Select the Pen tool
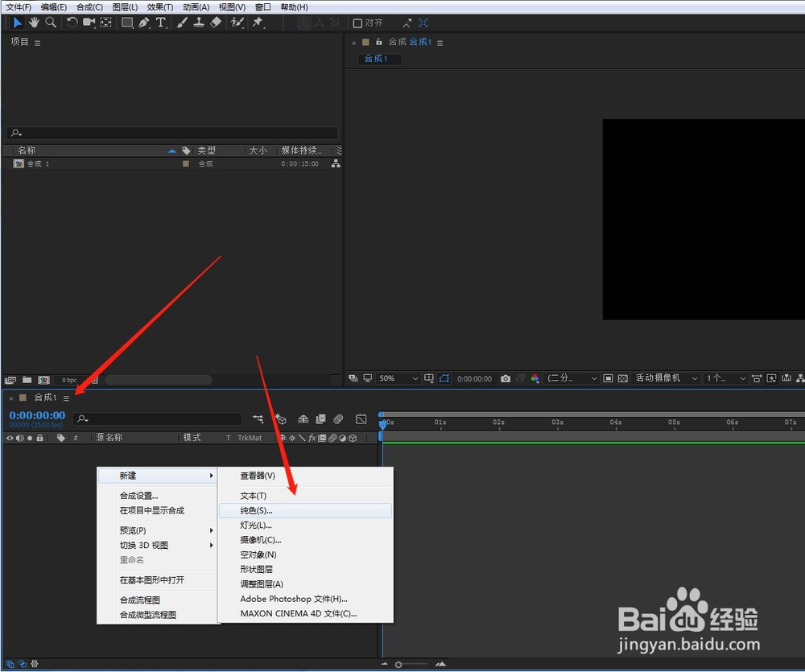 pyautogui.click(x=144, y=23)
